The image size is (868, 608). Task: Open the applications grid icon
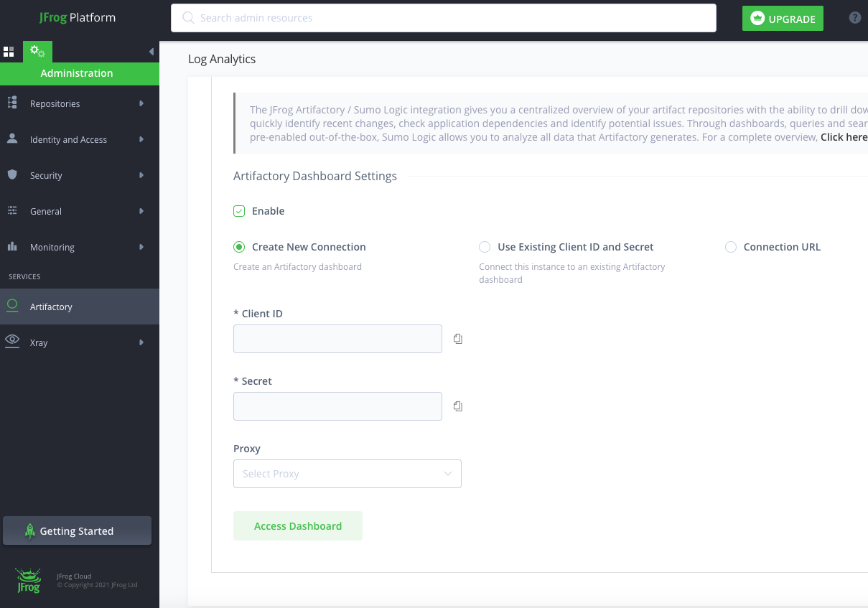point(9,51)
